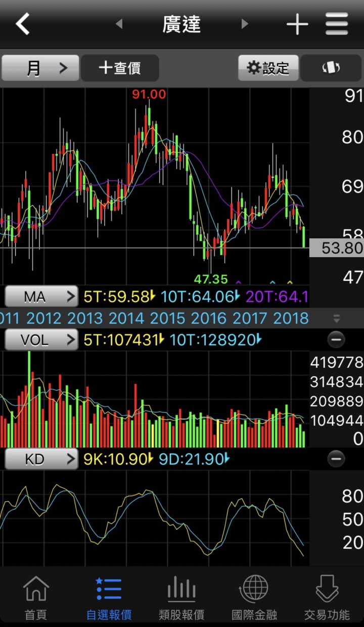Tap the 47.35 low price marker
This screenshot has width=364, height=627.
(x=211, y=279)
